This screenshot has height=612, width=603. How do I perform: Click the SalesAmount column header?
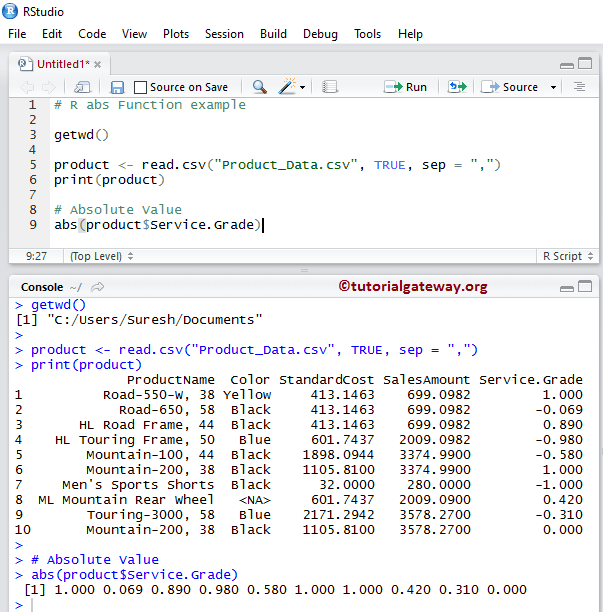(x=427, y=380)
